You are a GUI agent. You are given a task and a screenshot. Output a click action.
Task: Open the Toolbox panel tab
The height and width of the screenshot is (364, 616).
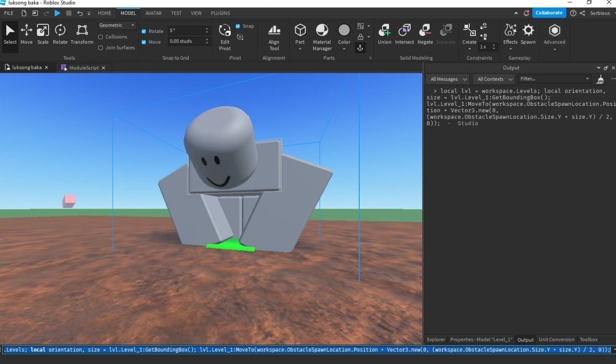[x=588, y=340]
